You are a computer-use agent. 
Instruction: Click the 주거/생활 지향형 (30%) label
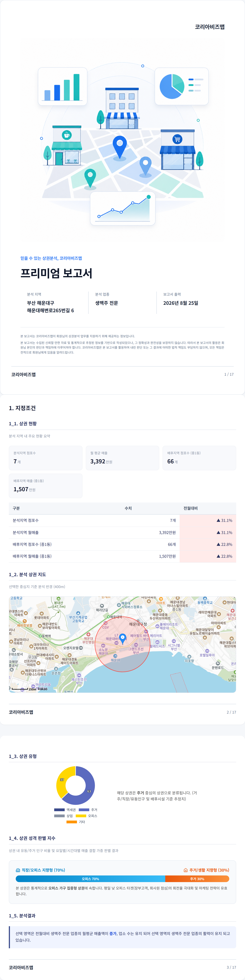click(209, 870)
